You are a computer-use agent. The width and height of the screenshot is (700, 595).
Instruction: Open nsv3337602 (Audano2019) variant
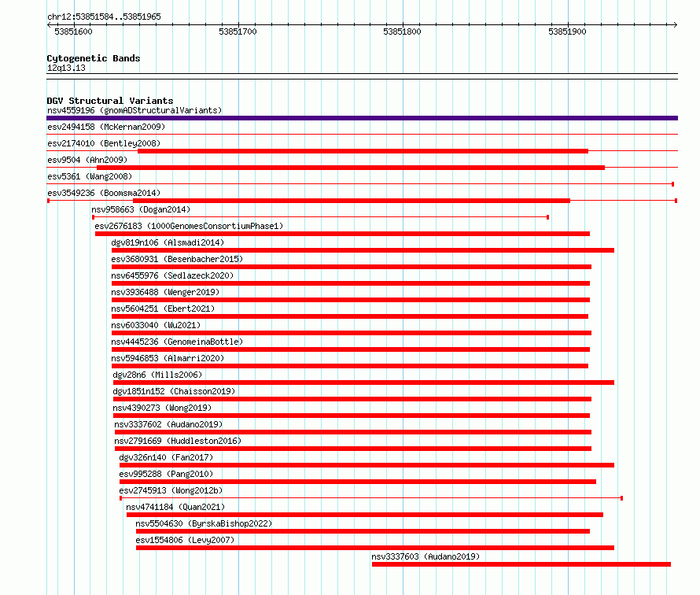tap(168, 424)
